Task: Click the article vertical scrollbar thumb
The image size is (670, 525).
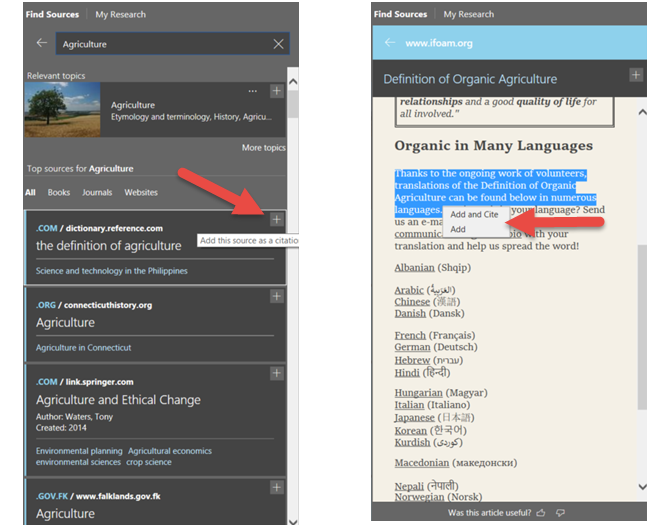Action: 642,327
